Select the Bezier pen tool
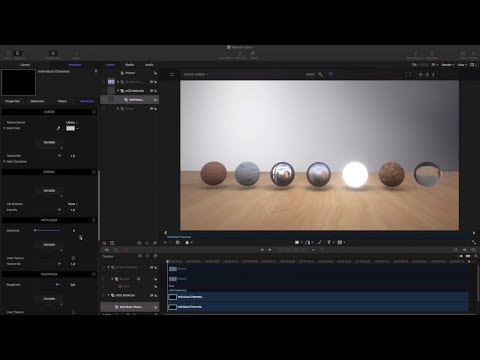Screen dimensions: 480x360 pos(308,242)
